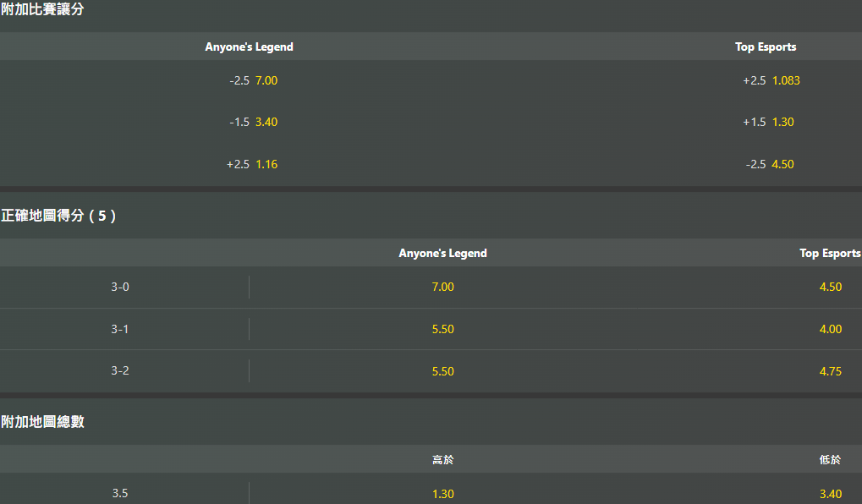Select over 3.5 maps at 1.30
Screen dimensions: 862x504
pos(443,494)
